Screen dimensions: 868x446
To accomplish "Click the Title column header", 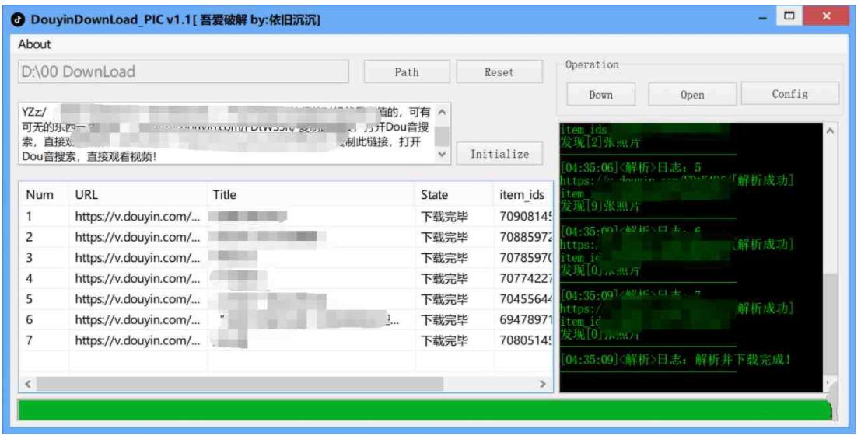I will point(225,195).
